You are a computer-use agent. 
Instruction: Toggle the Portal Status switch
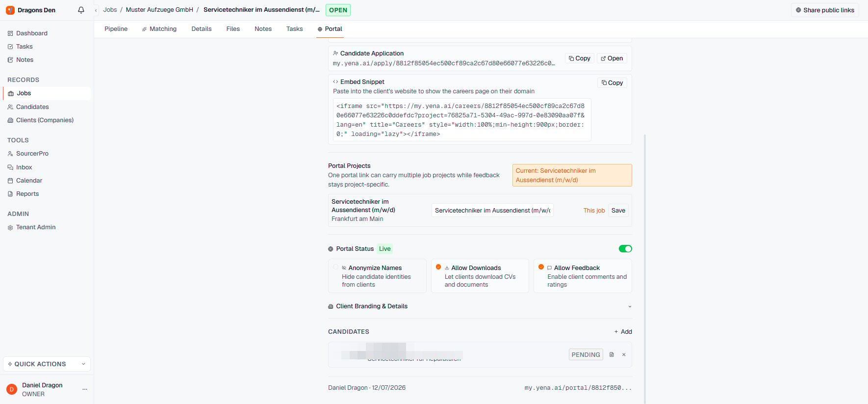coord(625,249)
